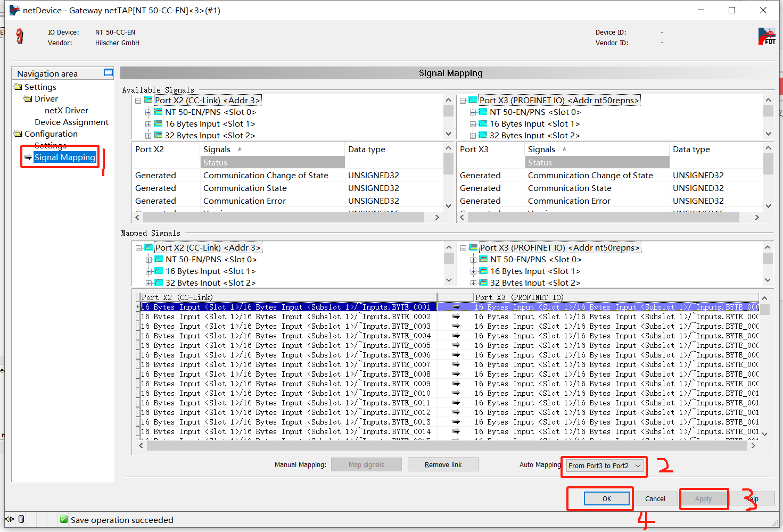Click the mapping arrow icon in first mapped row

click(456, 307)
